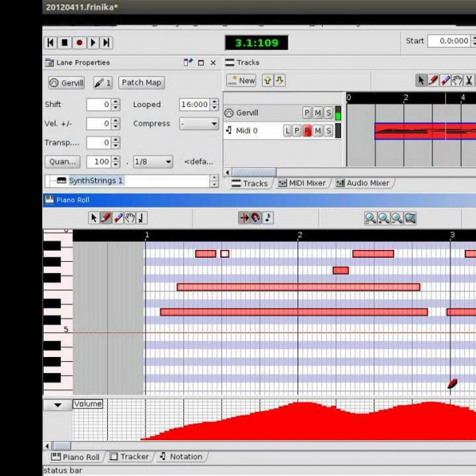The height and width of the screenshot is (476, 476).
Task: Choose the eraser tool in Tracks toolbar
Action: 446,80
